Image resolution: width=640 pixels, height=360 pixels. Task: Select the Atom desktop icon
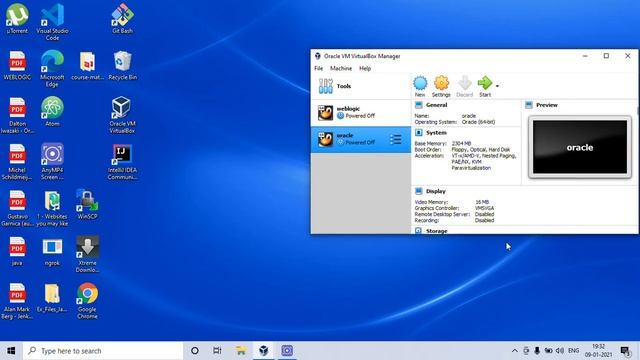click(52, 111)
